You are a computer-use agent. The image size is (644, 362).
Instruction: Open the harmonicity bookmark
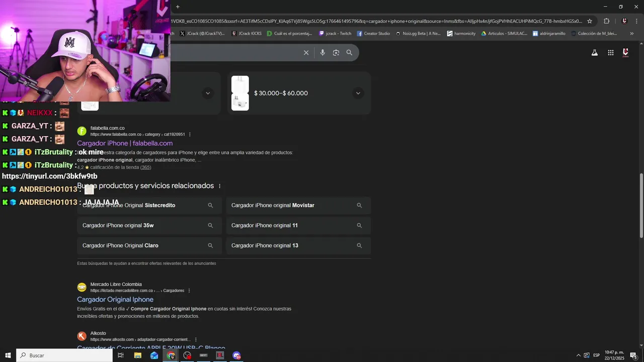tap(461, 34)
